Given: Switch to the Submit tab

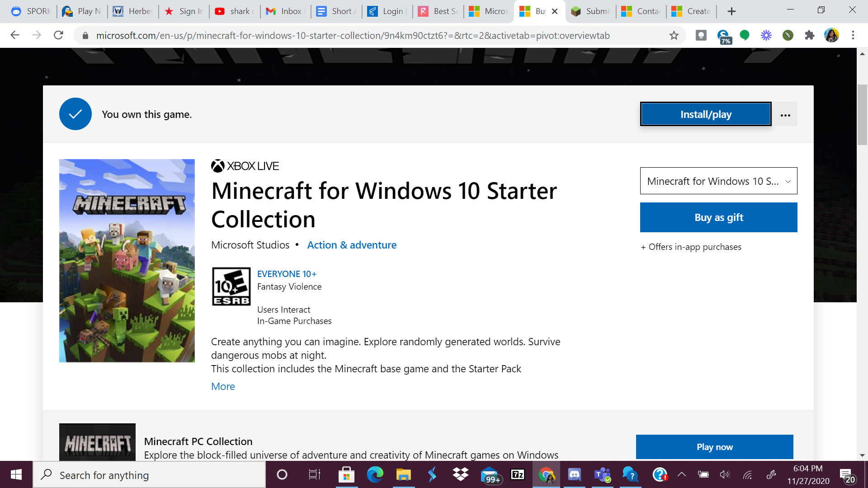Looking at the screenshot, I should [590, 11].
